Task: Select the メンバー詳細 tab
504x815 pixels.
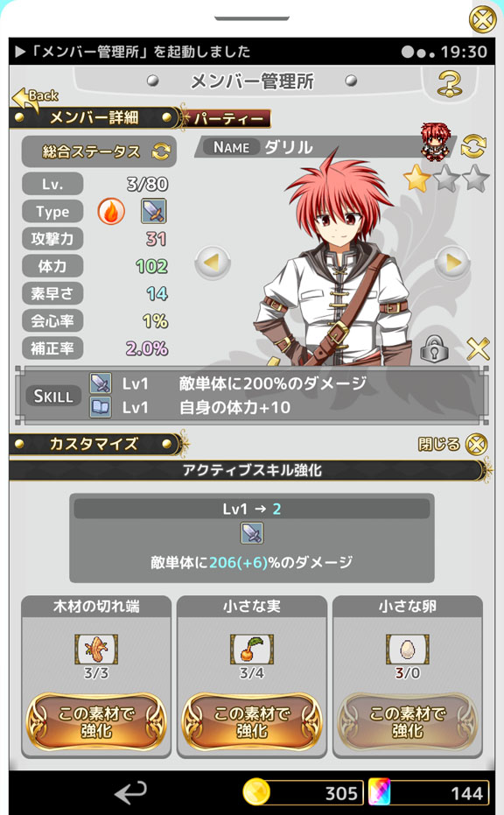Action: (x=94, y=117)
